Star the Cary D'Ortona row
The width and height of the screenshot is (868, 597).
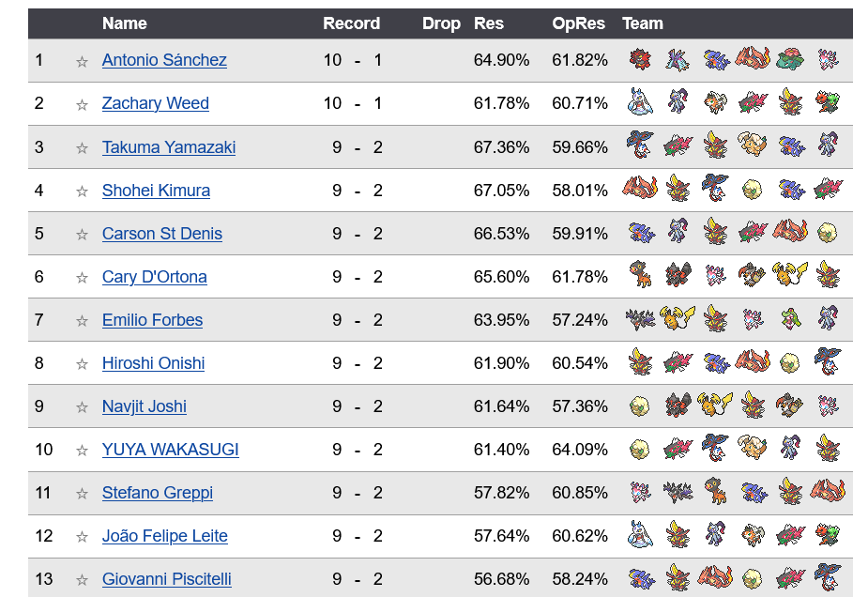tap(82, 277)
